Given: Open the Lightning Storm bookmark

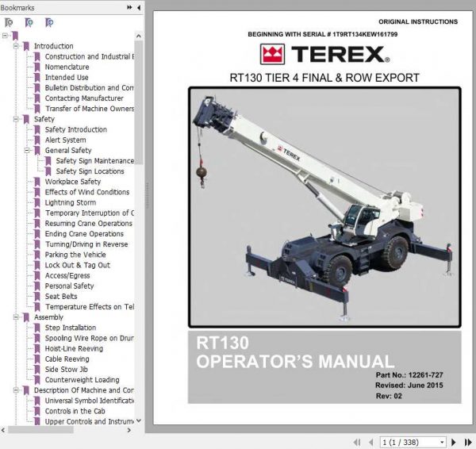Looking at the screenshot, I should click(71, 202).
